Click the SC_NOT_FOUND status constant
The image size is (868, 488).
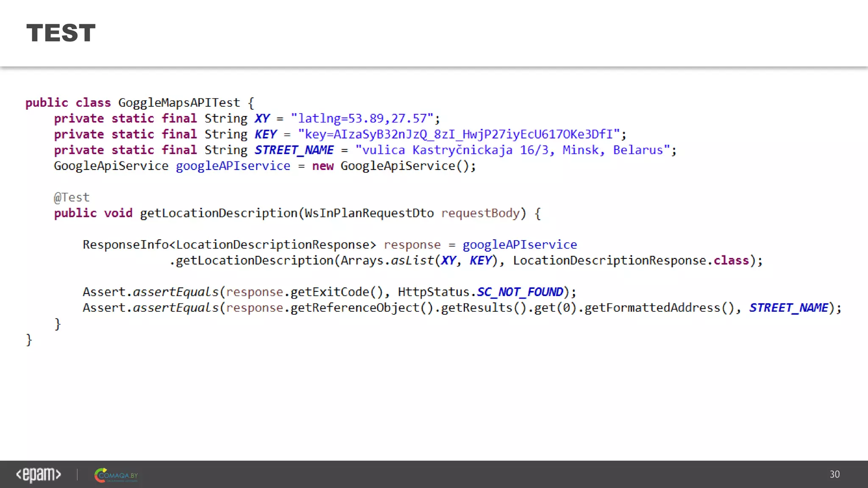[520, 292]
